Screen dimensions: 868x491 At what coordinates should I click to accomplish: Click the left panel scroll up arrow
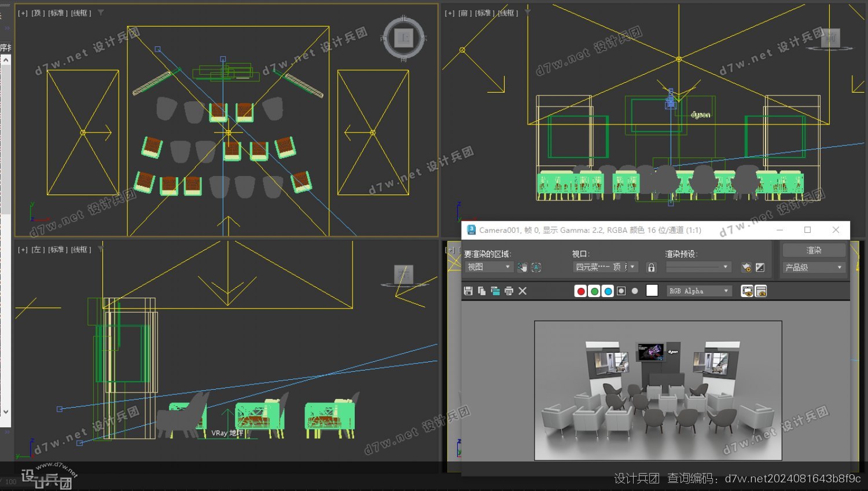(5, 60)
